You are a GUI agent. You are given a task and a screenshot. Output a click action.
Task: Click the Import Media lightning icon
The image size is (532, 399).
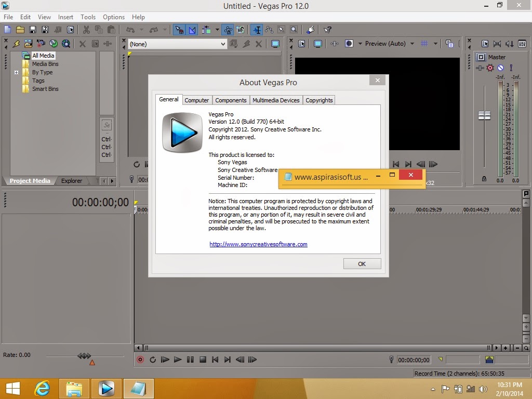pos(16,44)
